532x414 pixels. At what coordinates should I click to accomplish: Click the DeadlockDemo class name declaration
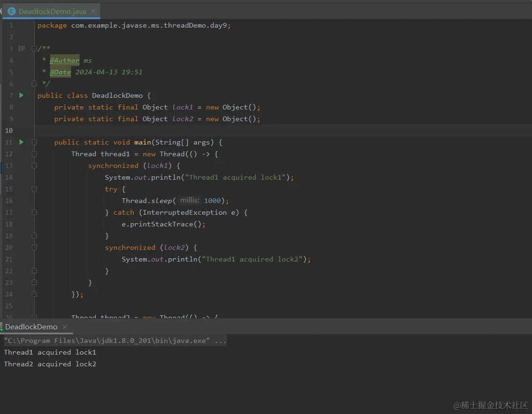coord(117,96)
